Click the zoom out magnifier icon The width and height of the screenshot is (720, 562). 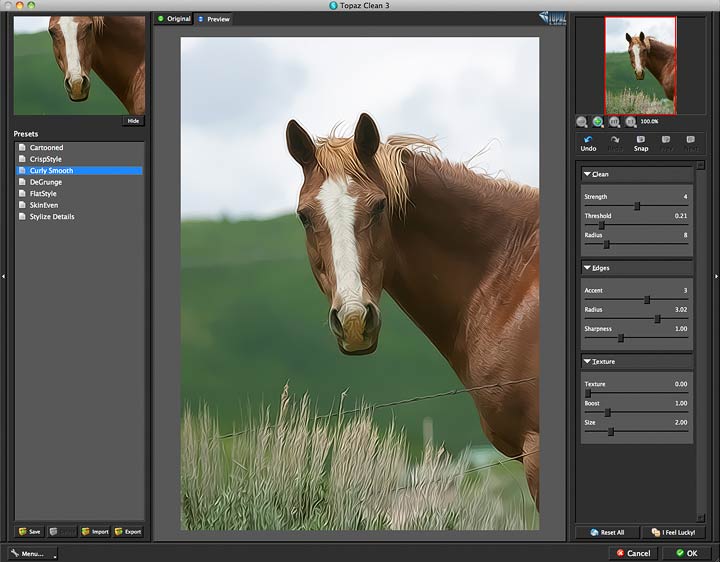click(x=581, y=122)
